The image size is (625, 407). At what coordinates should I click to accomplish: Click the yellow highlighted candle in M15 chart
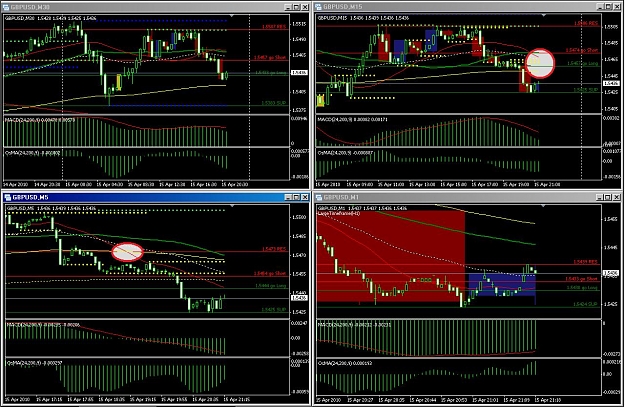tap(320, 100)
